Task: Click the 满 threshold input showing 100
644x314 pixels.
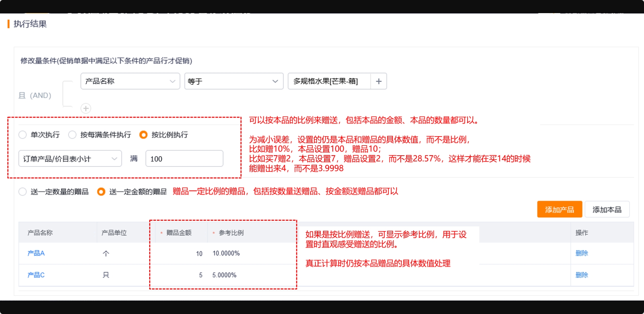Action: (184, 159)
